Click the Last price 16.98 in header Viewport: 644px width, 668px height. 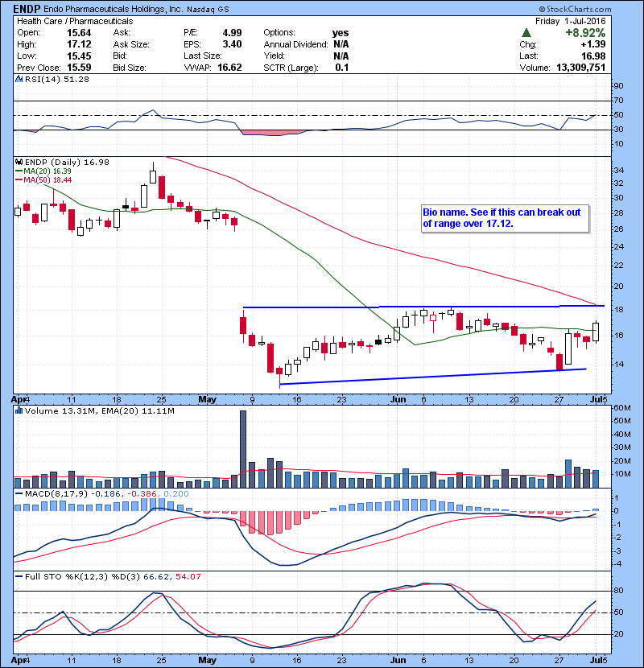[593, 56]
